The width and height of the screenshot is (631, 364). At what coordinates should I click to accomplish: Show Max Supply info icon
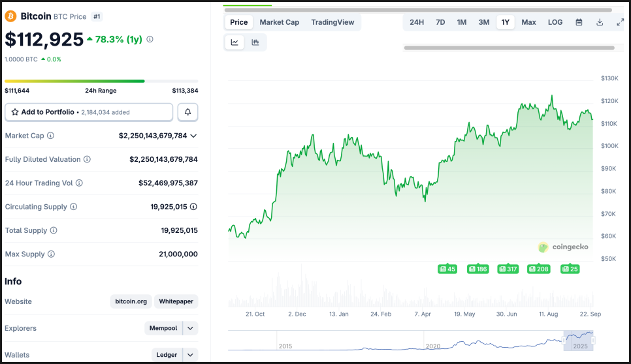coord(51,254)
